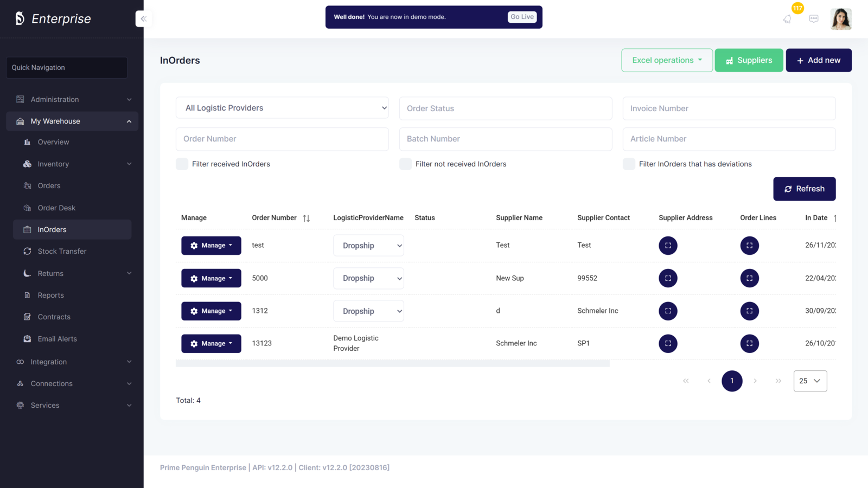Open Stock Transfer in the sidebar
The width and height of the screenshot is (868, 488).
point(62,251)
